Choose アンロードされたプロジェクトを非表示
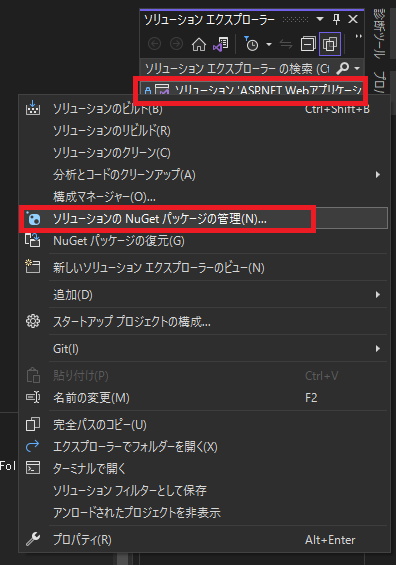396x565 pixels. click(205, 512)
